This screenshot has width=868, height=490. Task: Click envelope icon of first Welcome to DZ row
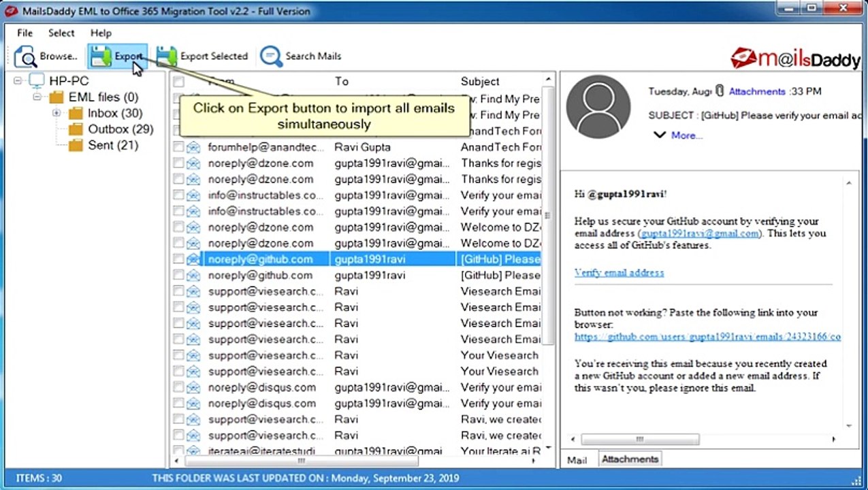[193, 227]
